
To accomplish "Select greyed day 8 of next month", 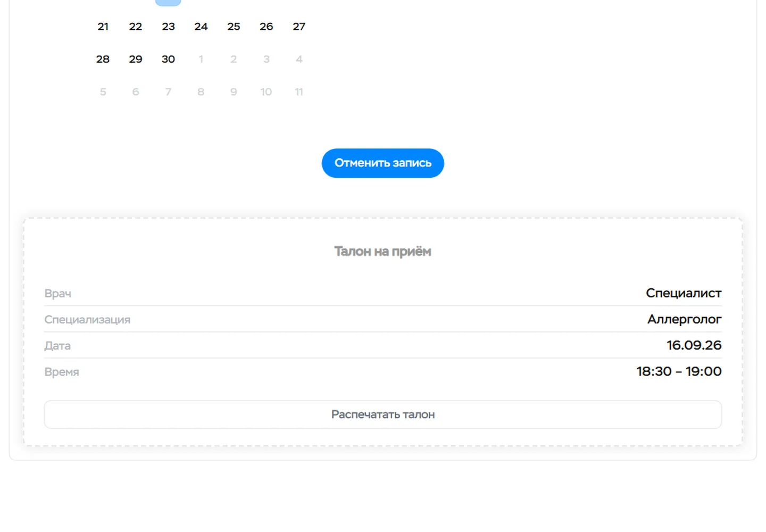I will tap(201, 92).
